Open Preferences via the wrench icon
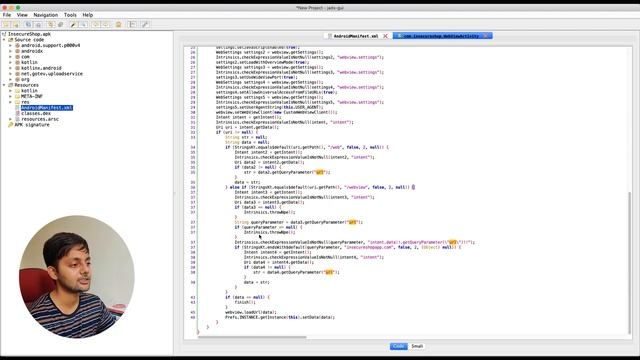The height and width of the screenshot is (360, 640). pyautogui.click(x=145, y=24)
